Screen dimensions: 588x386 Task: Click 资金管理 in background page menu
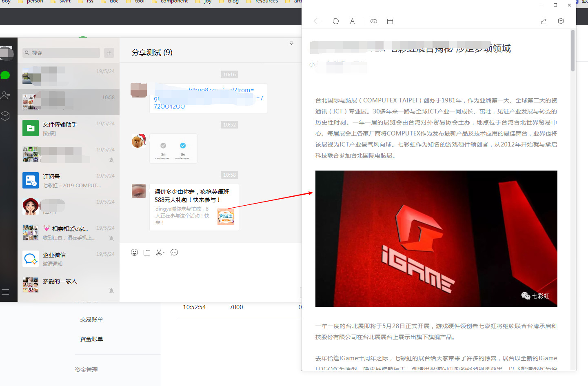86,370
